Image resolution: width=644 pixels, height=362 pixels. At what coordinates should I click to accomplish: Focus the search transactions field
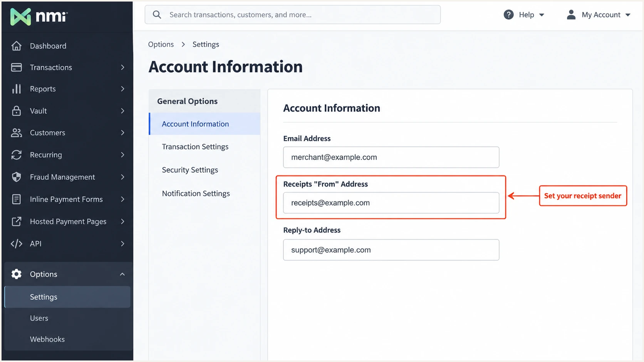coord(293,15)
